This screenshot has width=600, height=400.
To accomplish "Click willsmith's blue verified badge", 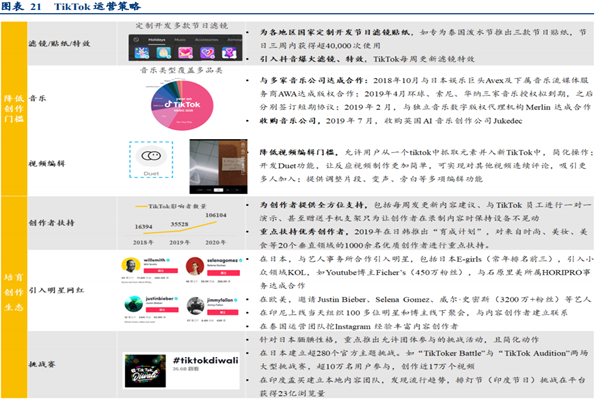I will 168,260.
